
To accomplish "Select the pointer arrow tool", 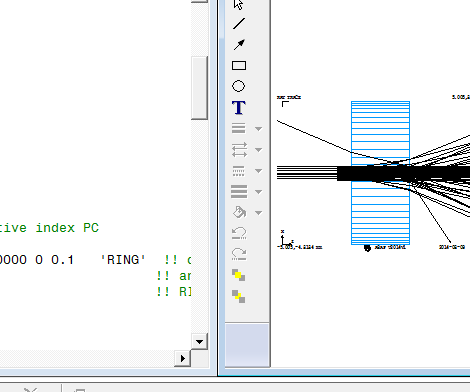I will 239,5.
